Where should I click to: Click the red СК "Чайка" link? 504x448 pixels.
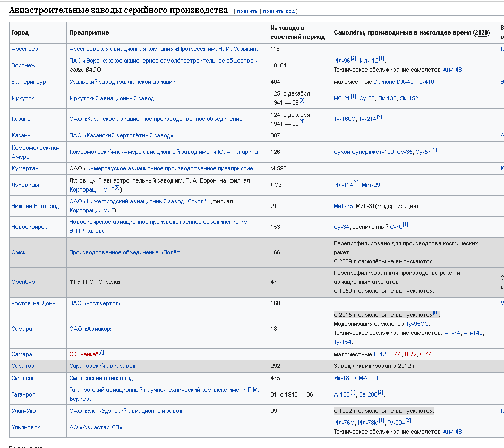[83, 354]
